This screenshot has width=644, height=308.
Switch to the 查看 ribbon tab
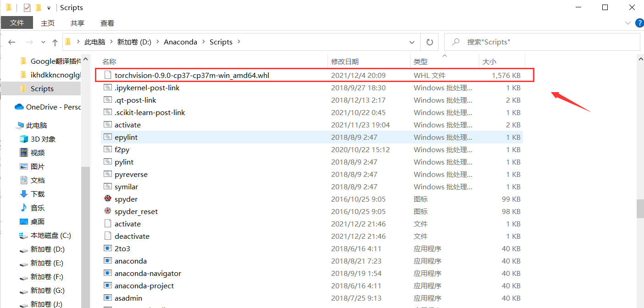(x=107, y=22)
